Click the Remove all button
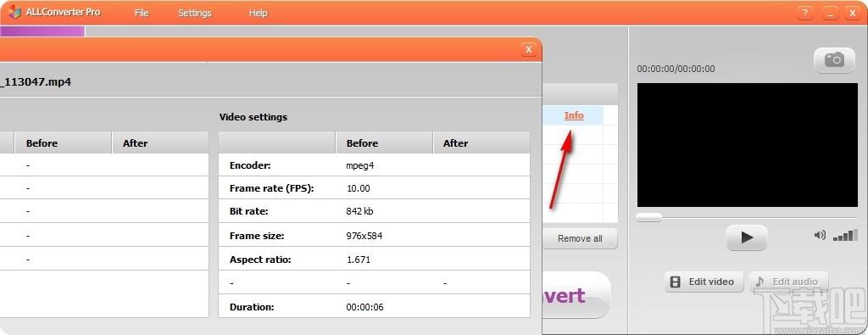The height and width of the screenshot is (335, 868). click(x=580, y=238)
